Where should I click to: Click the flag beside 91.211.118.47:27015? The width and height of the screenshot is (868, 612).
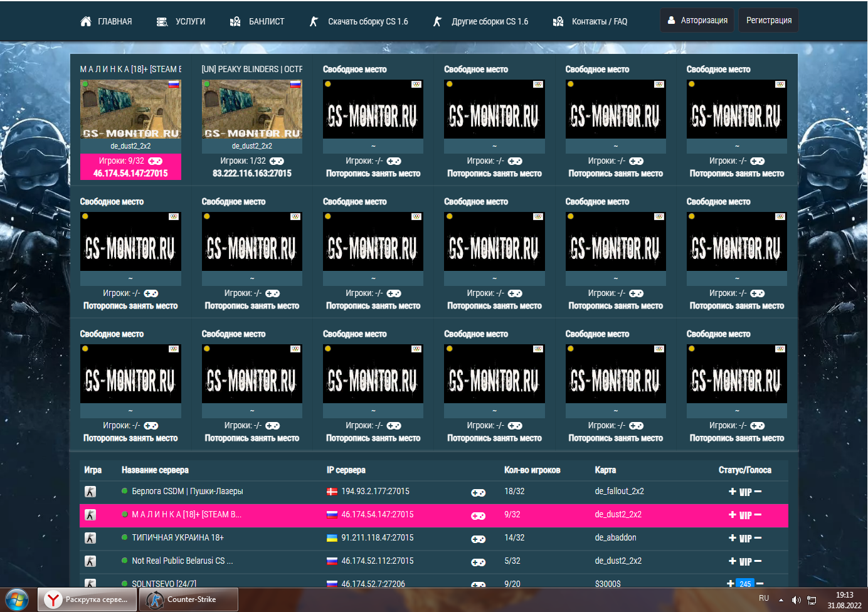click(332, 538)
